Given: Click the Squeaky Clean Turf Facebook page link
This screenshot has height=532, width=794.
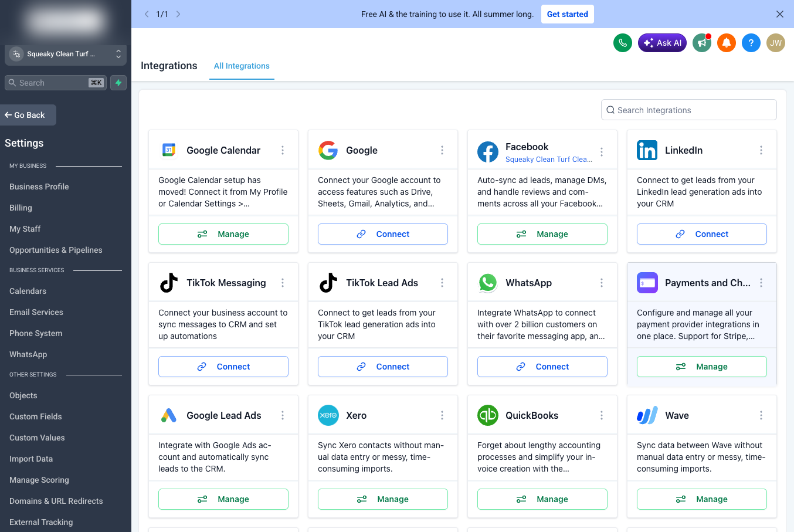Looking at the screenshot, I should (549, 160).
